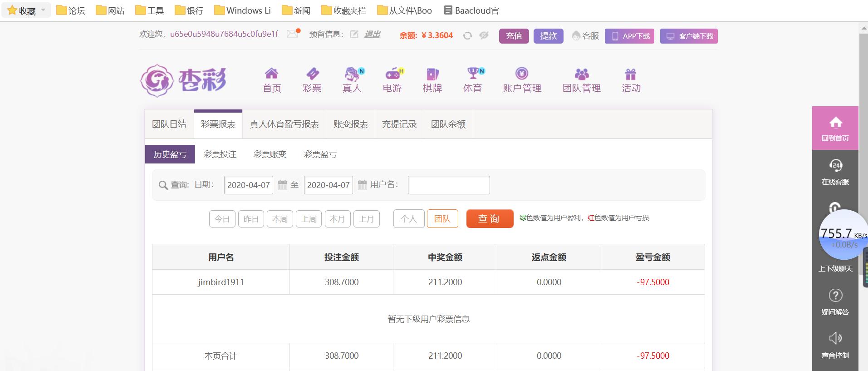
Task: Click the 充值 recharge button
Action: point(514,36)
